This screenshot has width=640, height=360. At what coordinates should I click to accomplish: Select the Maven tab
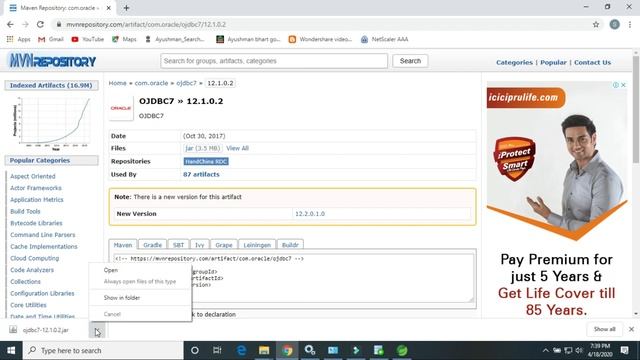123,245
